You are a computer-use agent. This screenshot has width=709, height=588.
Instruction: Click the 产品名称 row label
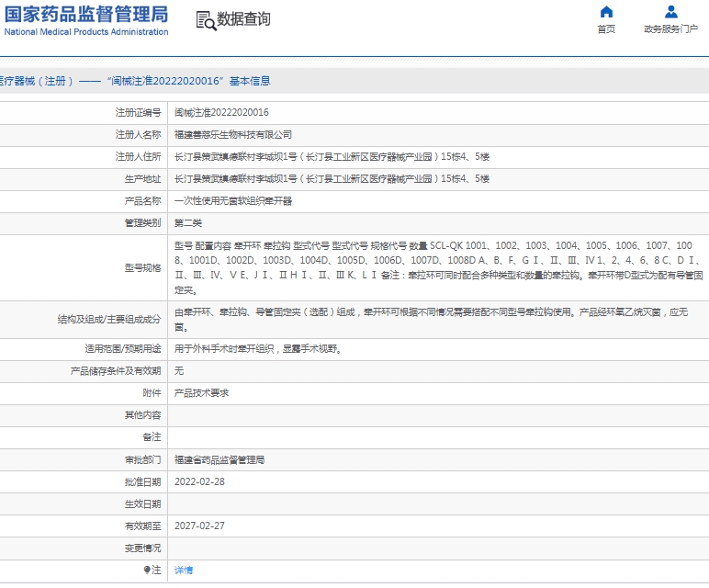143,201
